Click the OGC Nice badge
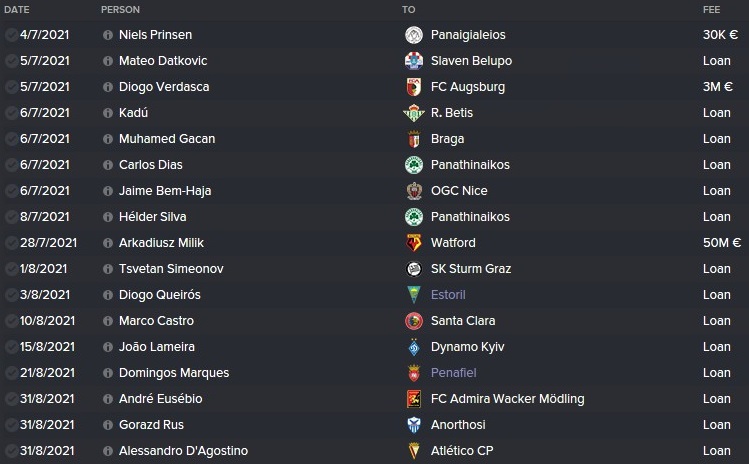Screen dimensions: 749x464 pos(414,191)
